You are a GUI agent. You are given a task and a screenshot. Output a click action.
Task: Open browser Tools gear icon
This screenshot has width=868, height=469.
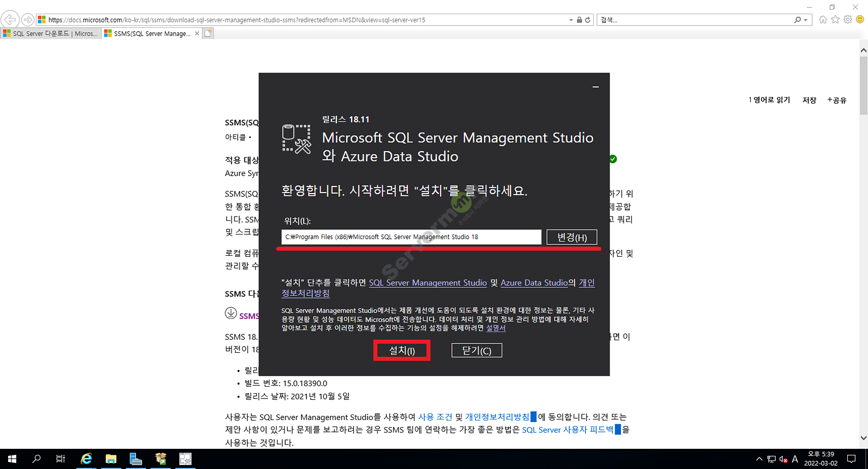[848, 20]
